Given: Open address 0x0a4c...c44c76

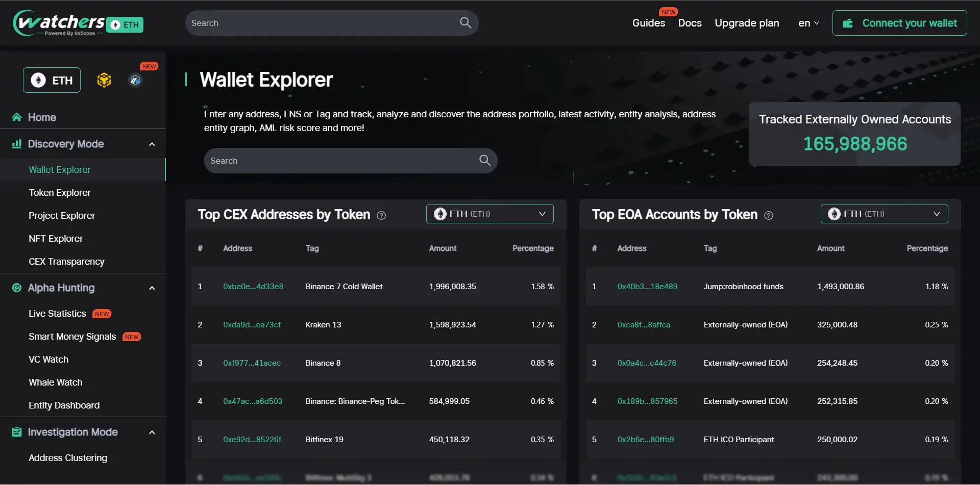Looking at the screenshot, I should (647, 363).
